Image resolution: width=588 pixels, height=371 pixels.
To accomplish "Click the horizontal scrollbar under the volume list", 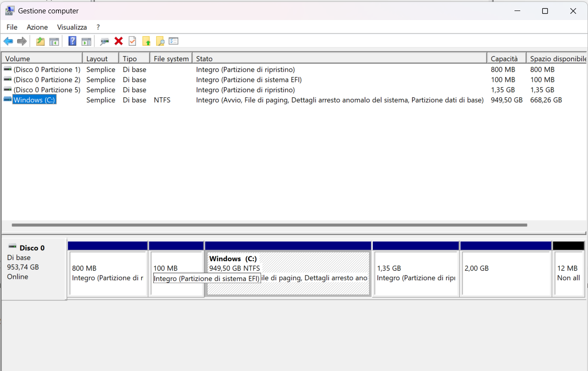I will pos(269,225).
